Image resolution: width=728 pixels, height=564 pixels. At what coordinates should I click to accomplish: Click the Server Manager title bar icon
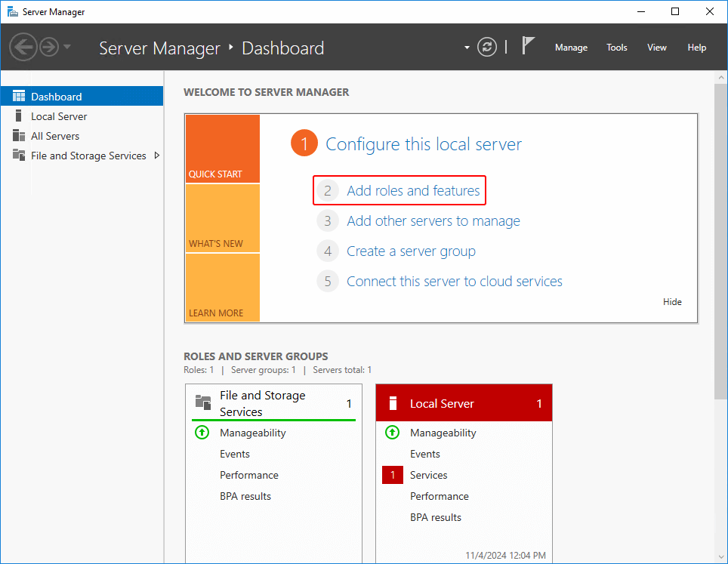(13, 11)
